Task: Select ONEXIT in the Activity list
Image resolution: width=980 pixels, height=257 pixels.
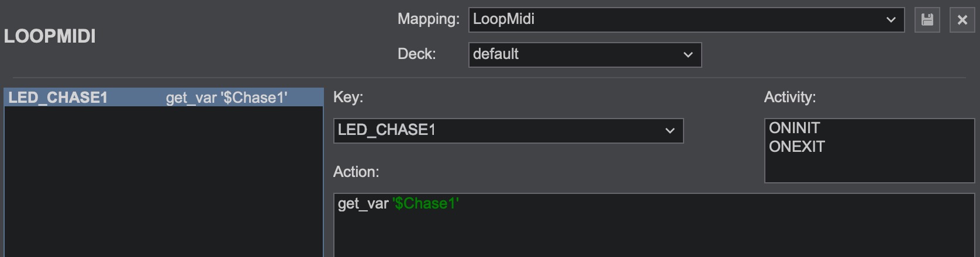Action: 796,147
